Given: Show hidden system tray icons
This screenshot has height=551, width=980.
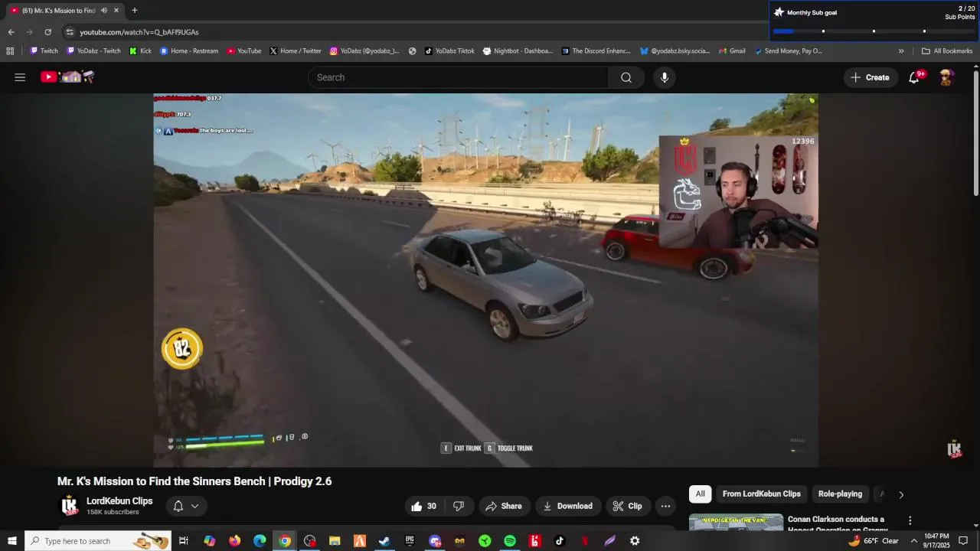Looking at the screenshot, I should click(913, 541).
